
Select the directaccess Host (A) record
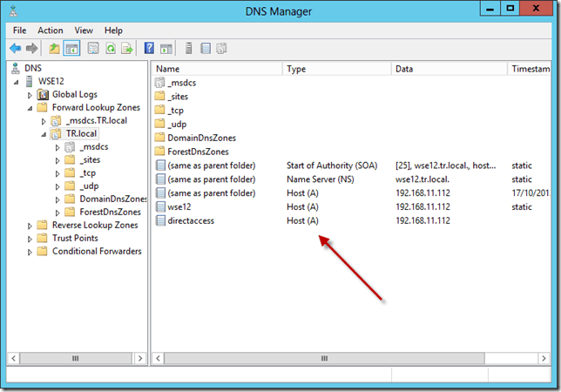190,221
